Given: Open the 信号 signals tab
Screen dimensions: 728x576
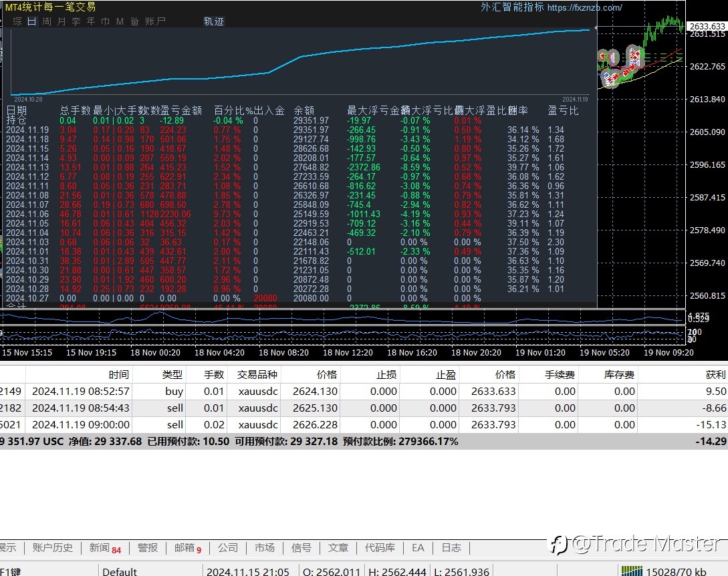Looking at the screenshot, I should pyautogui.click(x=301, y=548).
